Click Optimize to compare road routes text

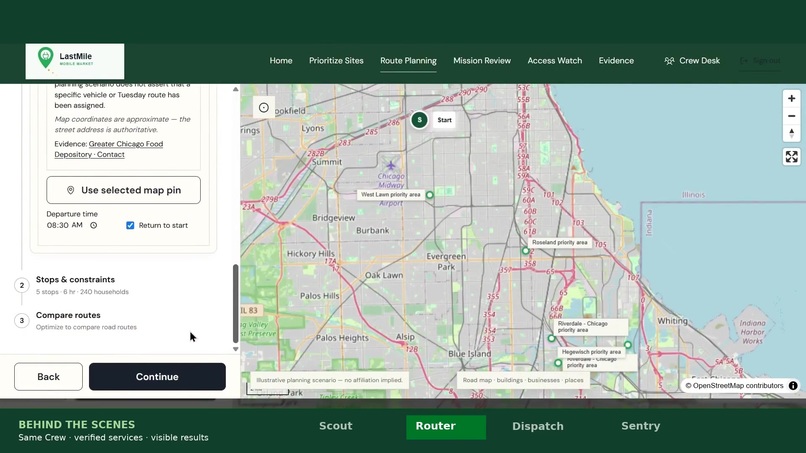(86, 327)
